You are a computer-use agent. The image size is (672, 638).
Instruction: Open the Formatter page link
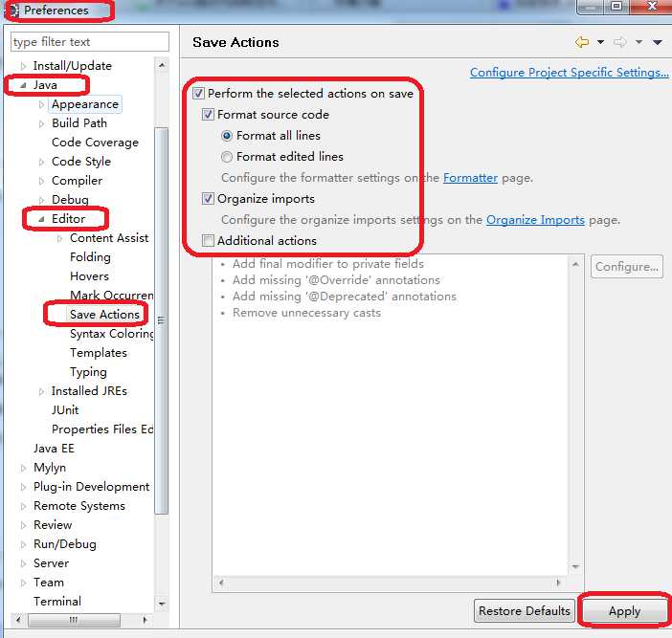point(470,177)
